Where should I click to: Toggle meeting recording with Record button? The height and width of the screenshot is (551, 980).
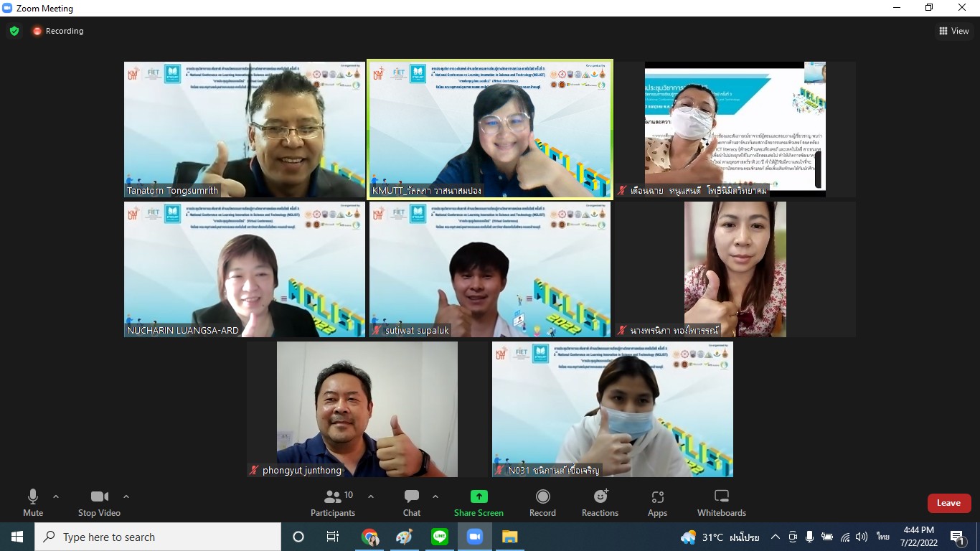[542, 502]
